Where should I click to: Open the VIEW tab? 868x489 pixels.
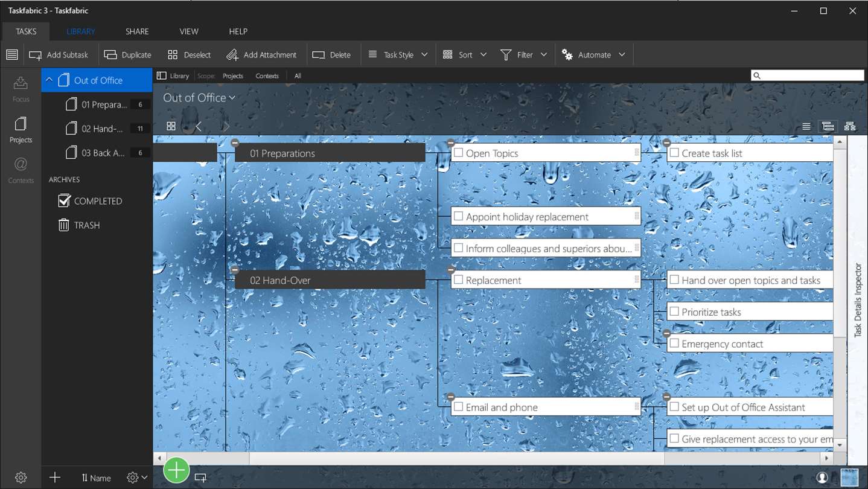pos(189,31)
